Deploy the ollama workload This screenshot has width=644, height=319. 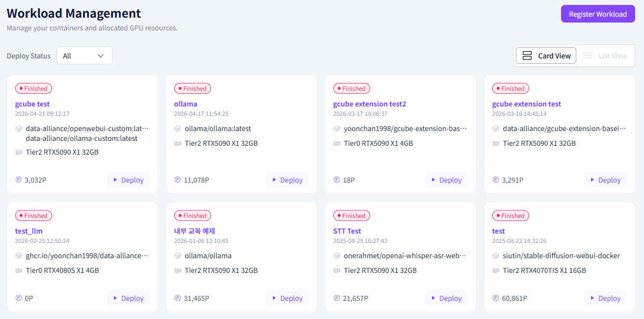tap(287, 180)
